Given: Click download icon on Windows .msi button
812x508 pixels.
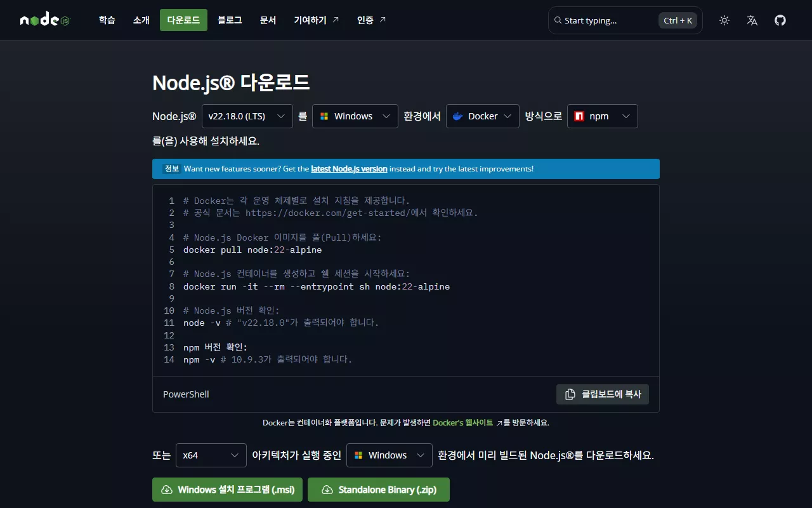Looking at the screenshot, I should [x=167, y=490].
